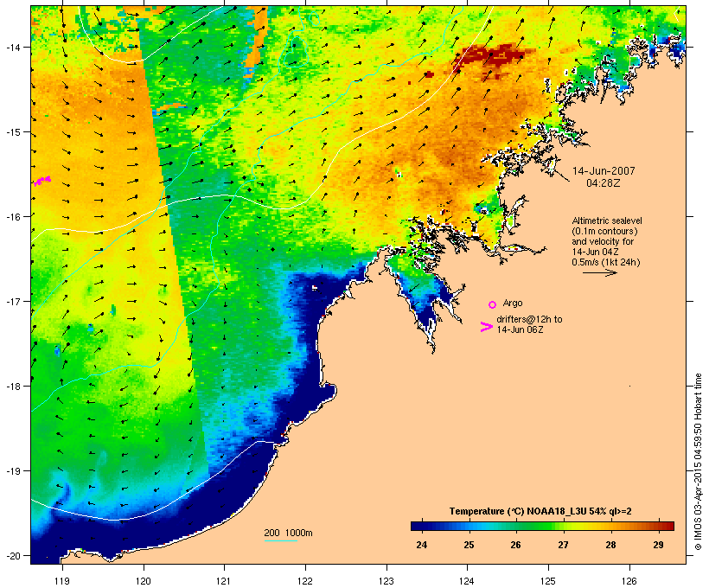Click the '14-Jun 06Z' drifters legend text

[520, 329]
